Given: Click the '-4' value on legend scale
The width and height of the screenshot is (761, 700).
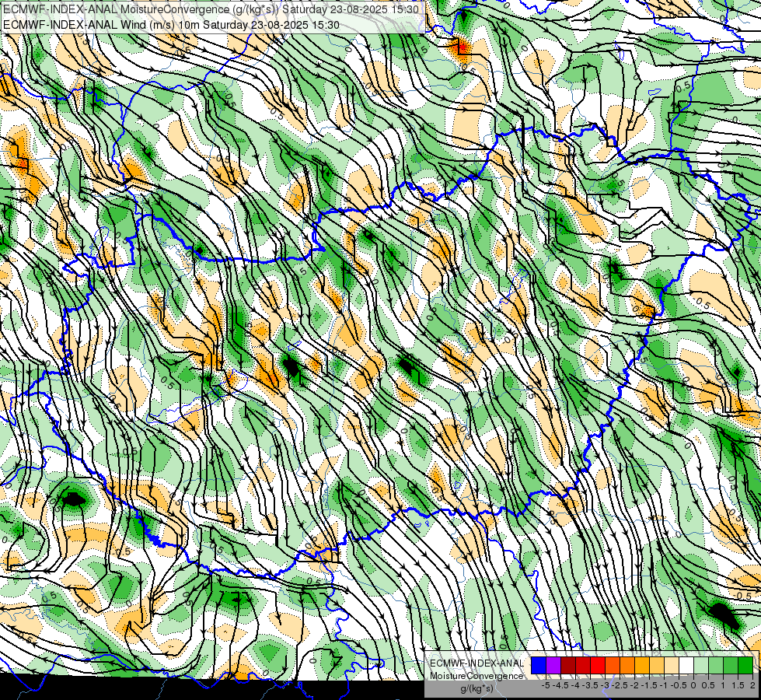Looking at the screenshot, I should (x=575, y=685).
